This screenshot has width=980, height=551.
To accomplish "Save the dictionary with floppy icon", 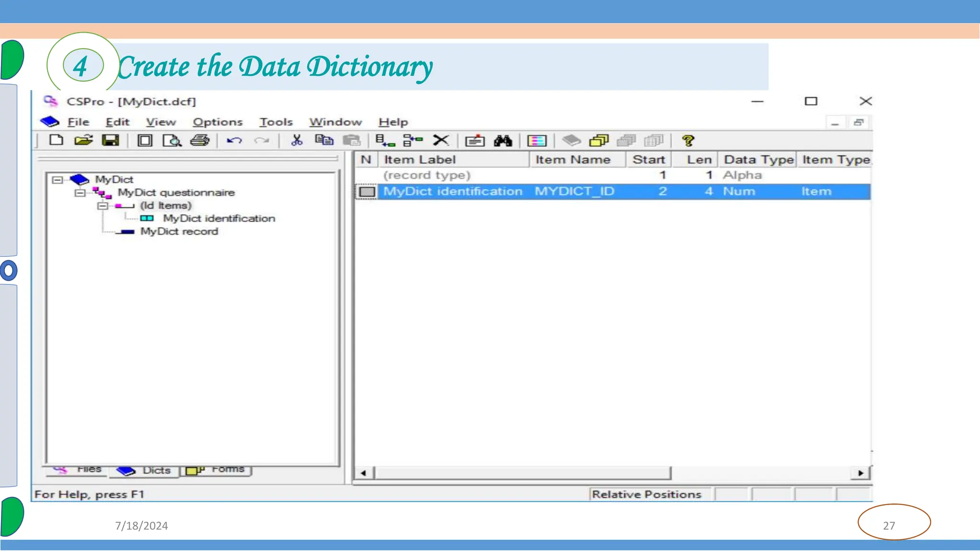I will 111,140.
